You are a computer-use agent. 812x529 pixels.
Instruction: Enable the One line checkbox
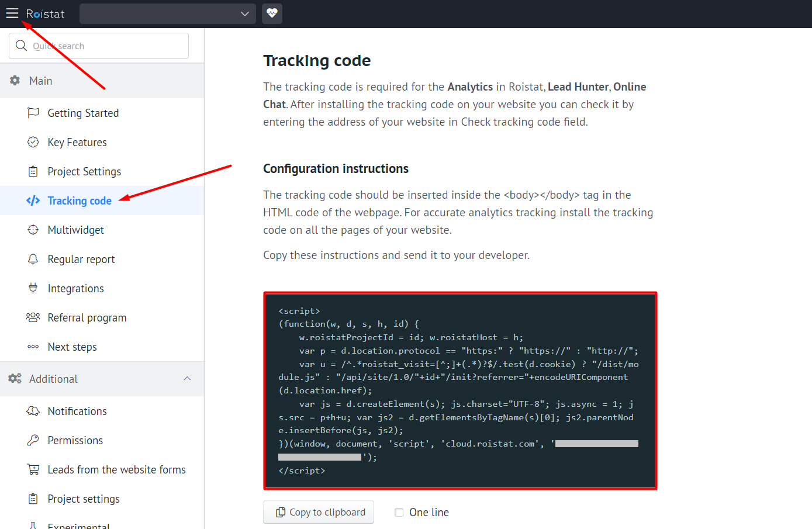pos(399,513)
